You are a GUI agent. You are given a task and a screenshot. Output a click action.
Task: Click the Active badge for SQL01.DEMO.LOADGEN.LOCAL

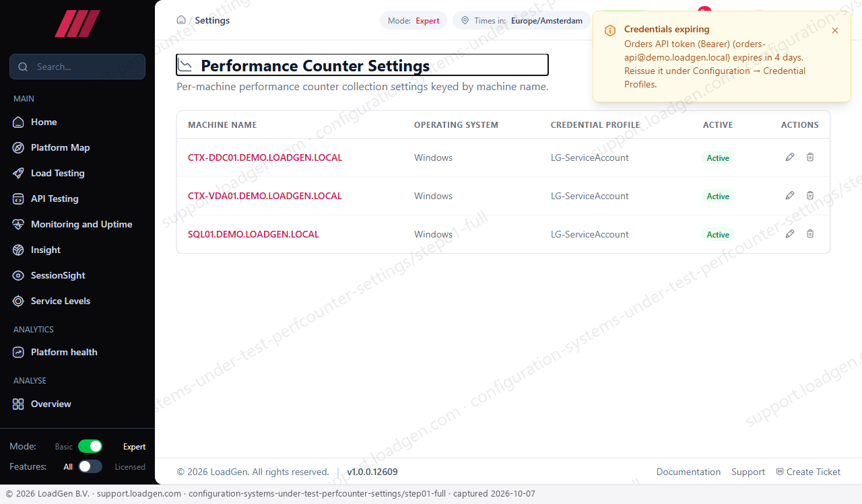(x=718, y=234)
